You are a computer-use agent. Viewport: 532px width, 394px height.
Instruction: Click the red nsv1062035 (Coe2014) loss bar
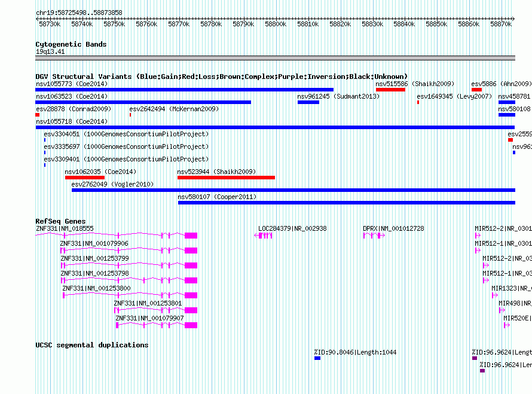[x=85, y=178]
